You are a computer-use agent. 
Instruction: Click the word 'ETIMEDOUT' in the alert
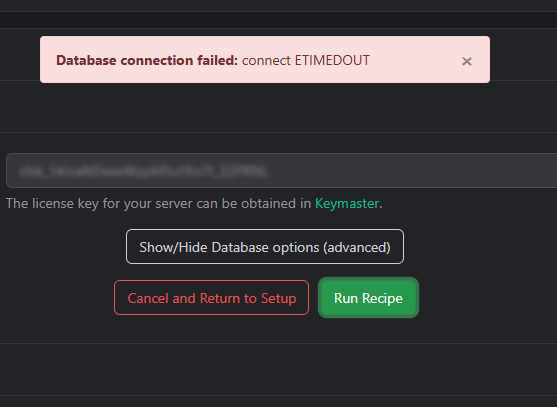click(332, 60)
